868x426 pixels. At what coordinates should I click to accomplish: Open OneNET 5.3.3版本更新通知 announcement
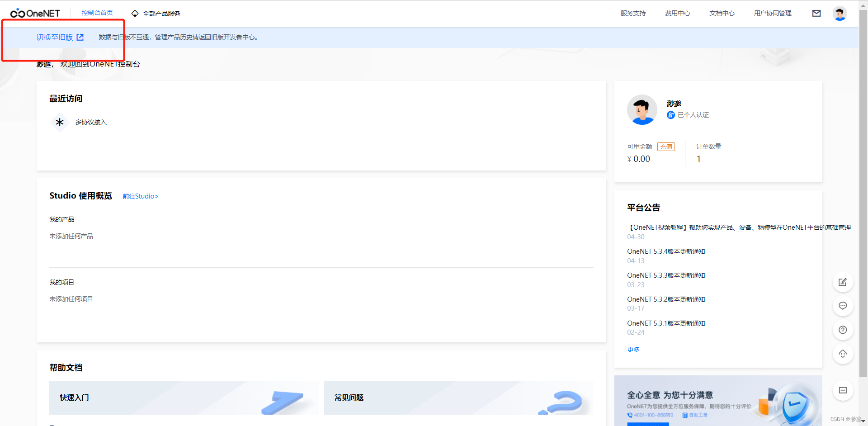tap(666, 275)
